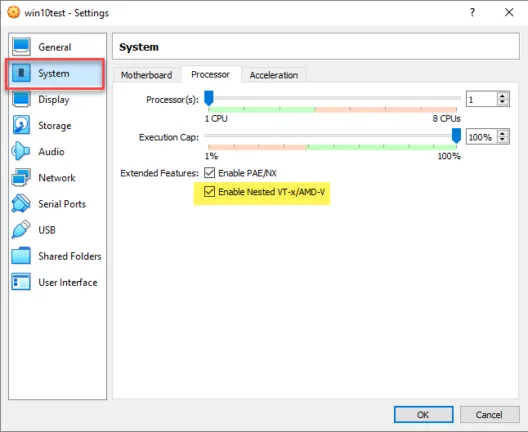Click the '8 CPUs' slider label
The image size is (528, 432).
coord(447,119)
